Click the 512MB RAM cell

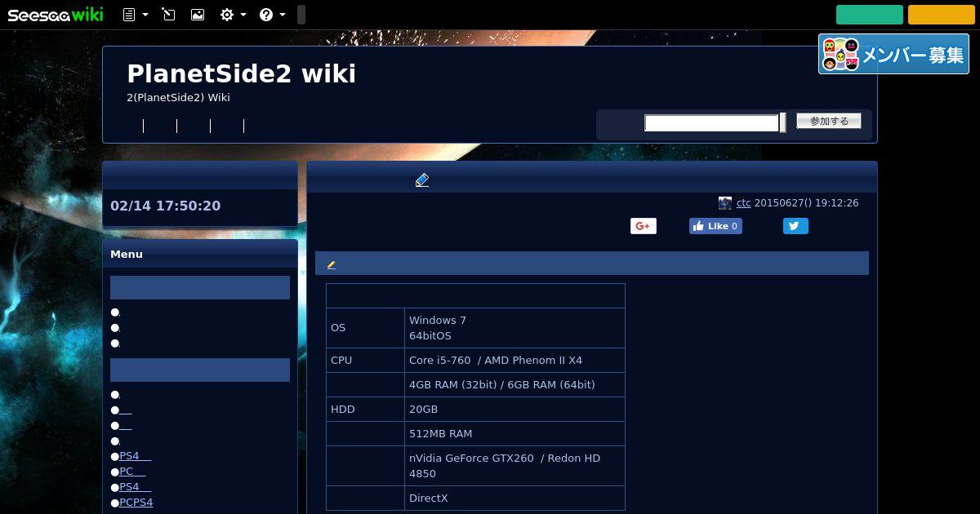coord(514,434)
